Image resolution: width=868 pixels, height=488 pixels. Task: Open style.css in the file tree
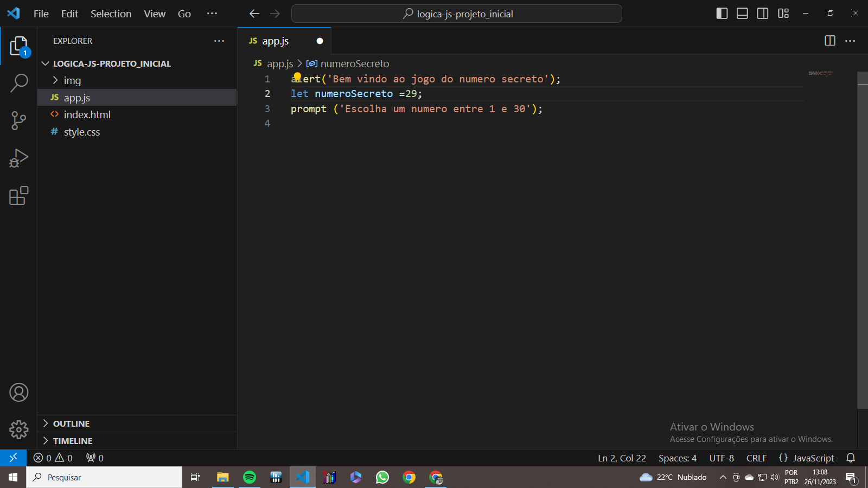click(137, 132)
